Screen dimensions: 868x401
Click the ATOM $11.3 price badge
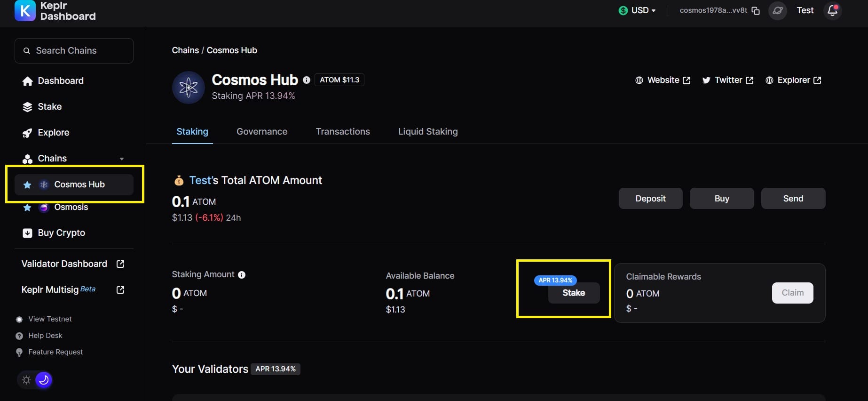(339, 80)
